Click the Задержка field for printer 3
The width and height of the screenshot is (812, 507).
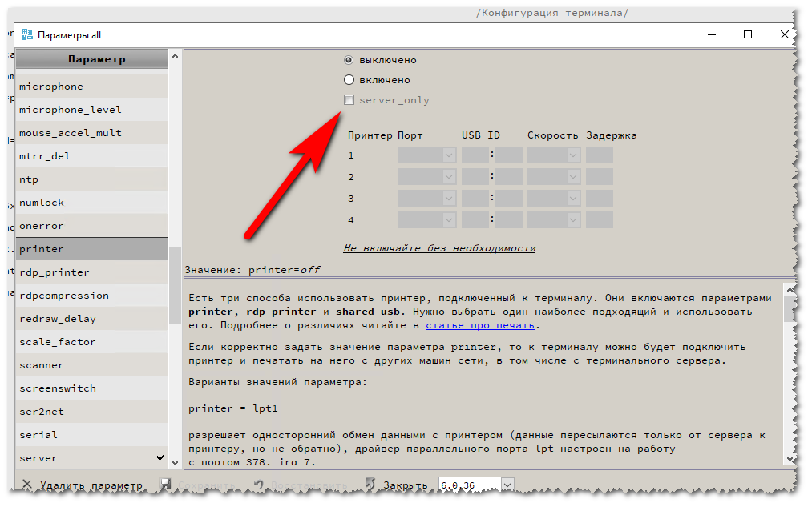pos(599,198)
